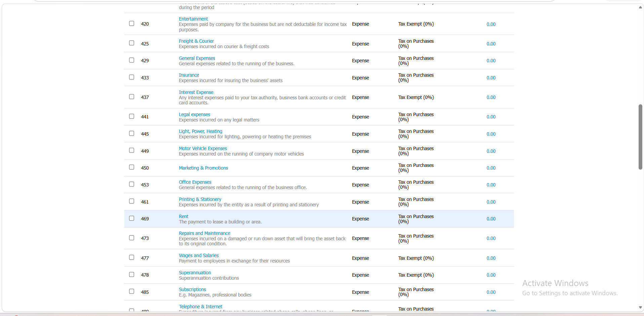Viewport: 644px width, 316px height.
Task: View the 0.00 balance for Subscriptions
Action: (491, 292)
